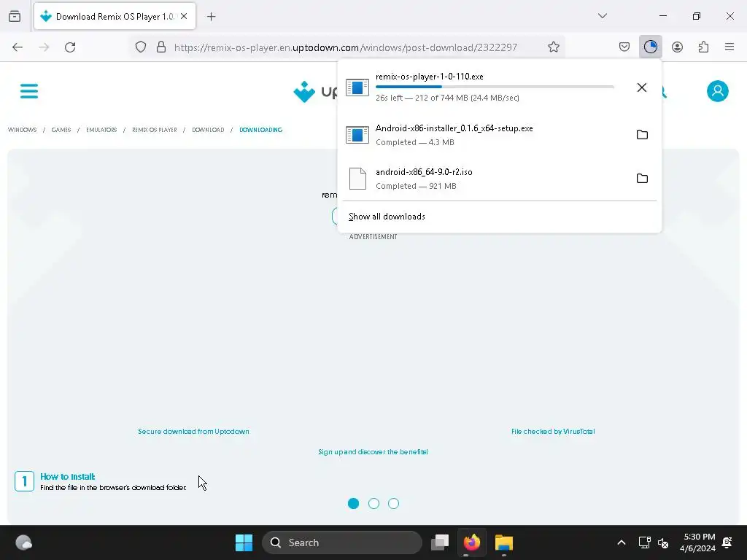Screen dimensions: 747x560
Task: Click Firefox icon in the taskbar
Action: 472,542
